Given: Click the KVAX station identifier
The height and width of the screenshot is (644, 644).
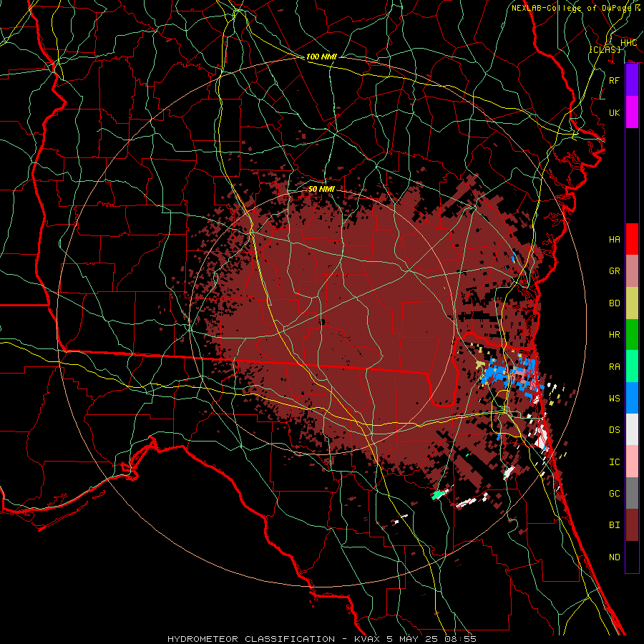Looking at the screenshot, I should click(x=368, y=639).
